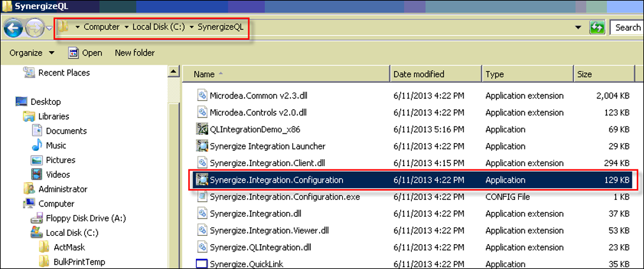The width and height of the screenshot is (644, 269).
Task: Select the Synergize.Integration.dll file icon
Action: point(202,213)
